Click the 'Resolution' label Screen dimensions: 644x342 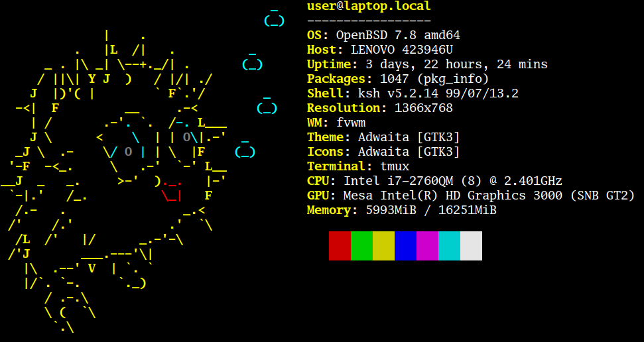point(344,108)
